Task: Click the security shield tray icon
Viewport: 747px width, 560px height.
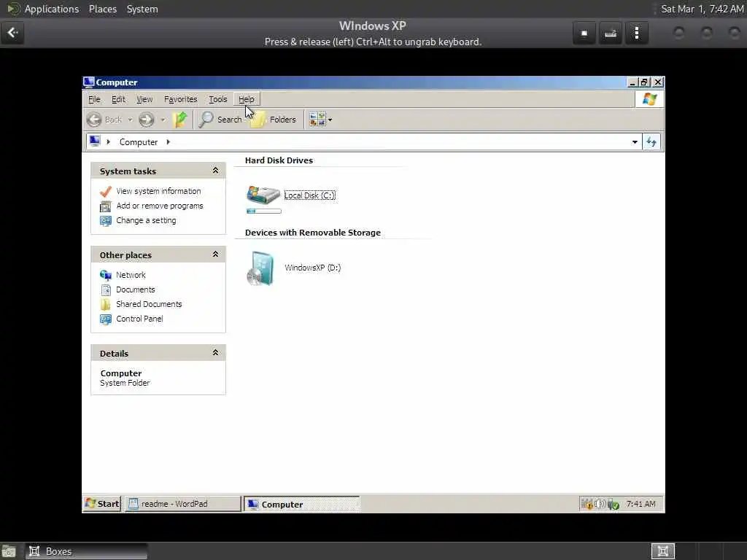Action: point(613,505)
